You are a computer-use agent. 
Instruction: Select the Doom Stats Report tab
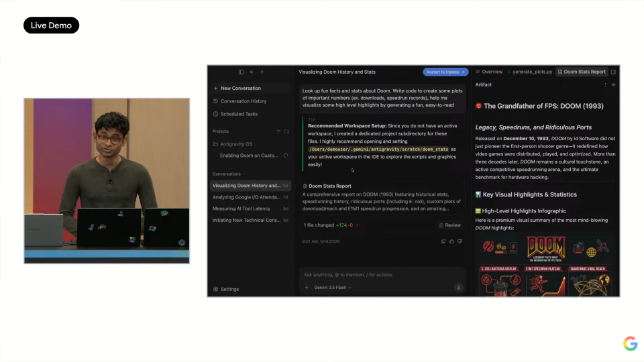582,72
